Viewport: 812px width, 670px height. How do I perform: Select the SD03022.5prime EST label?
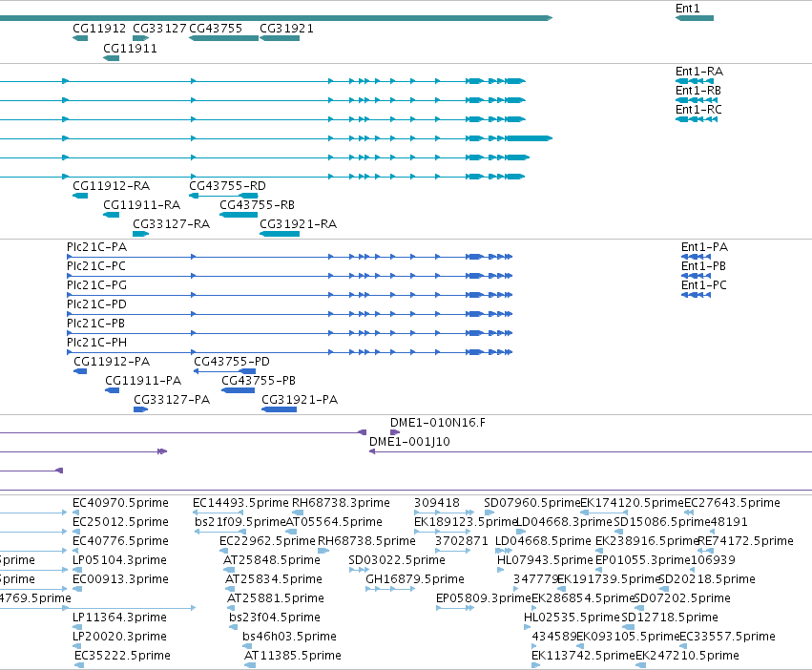[397, 560]
